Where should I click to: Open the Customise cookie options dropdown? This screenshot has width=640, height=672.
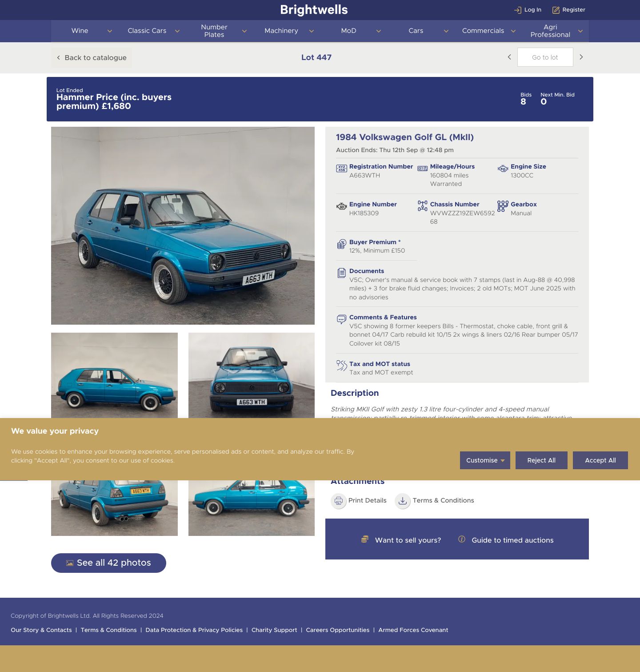485,460
